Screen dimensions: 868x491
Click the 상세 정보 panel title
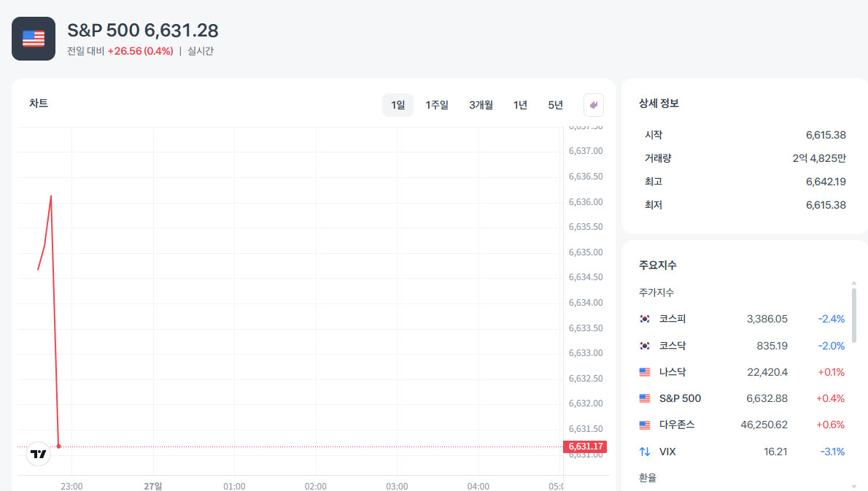coord(659,104)
